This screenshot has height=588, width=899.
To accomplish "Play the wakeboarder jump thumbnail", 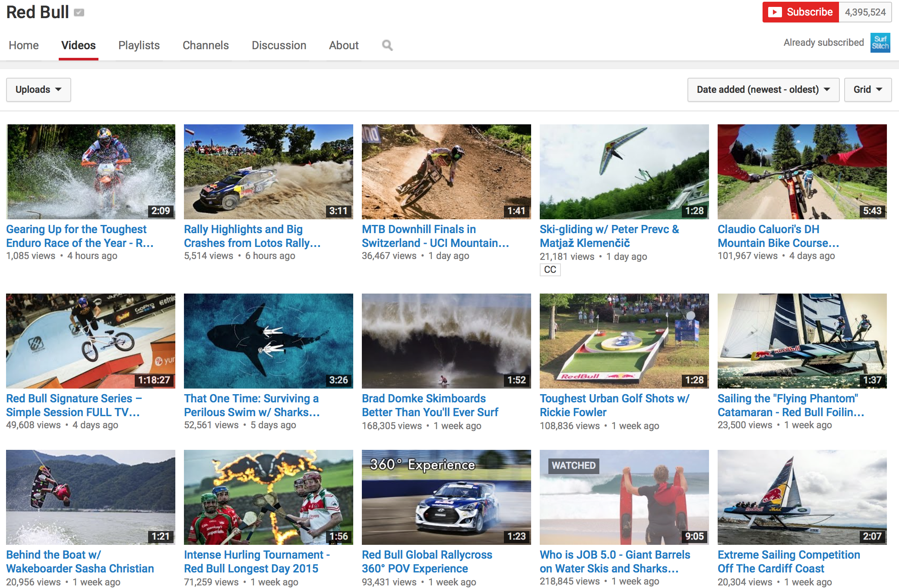I will point(91,497).
